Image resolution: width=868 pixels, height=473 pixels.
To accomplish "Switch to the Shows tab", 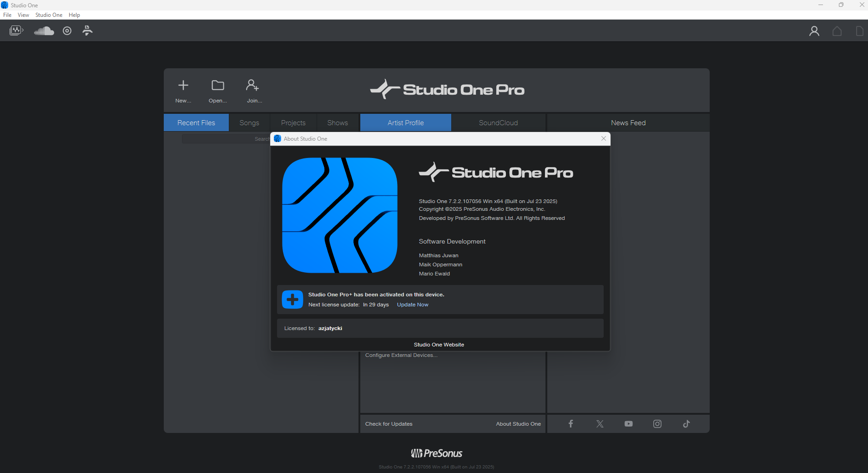I will point(338,122).
